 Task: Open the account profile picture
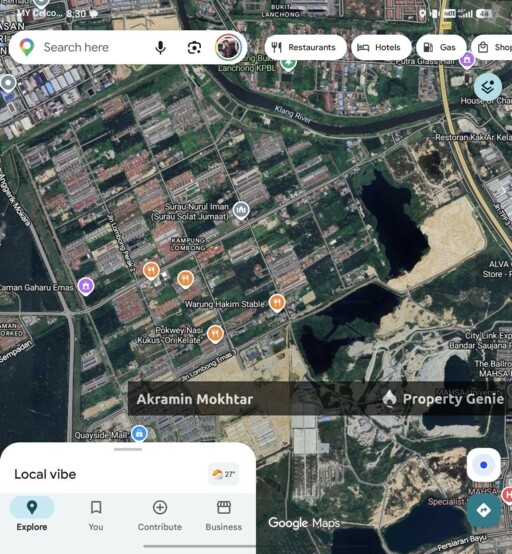point(228,47)
